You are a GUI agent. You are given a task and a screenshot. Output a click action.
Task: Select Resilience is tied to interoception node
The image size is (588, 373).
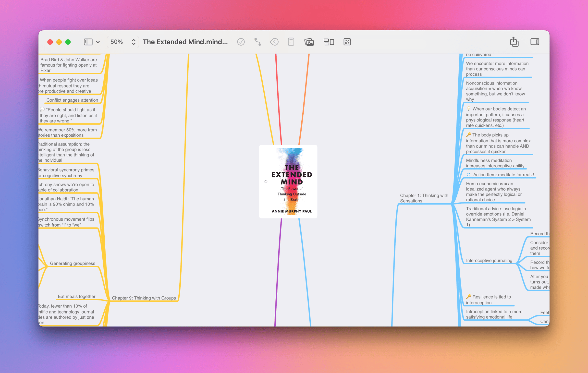click(x=489, y=300)
